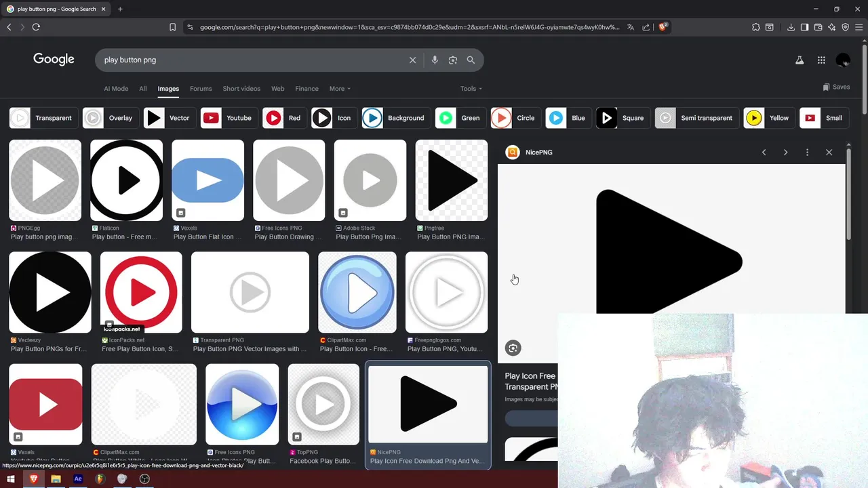868x488 pixels.
Task: Open the Google apps grid
Action: [821, 60]
